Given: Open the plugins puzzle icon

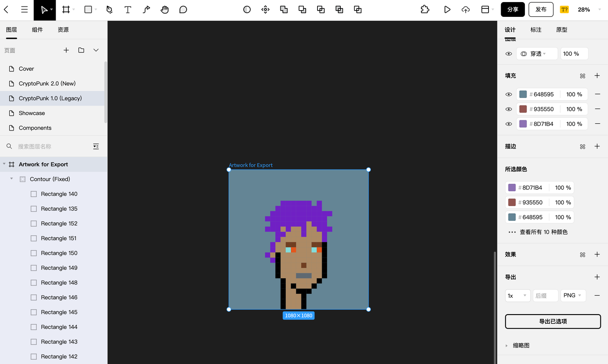Looking at the screenshot, I should point(425,9).
